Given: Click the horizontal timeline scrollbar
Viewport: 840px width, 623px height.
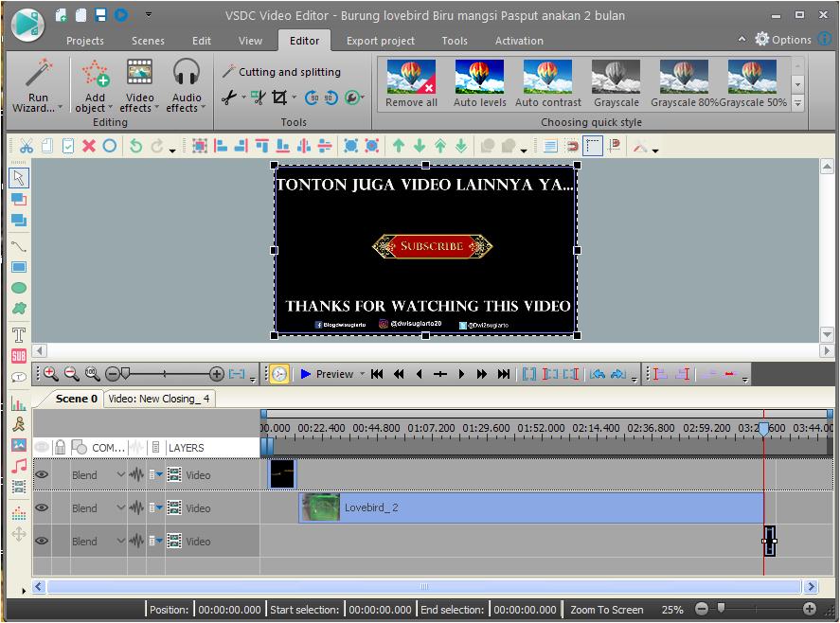Looking at the screenshot, I should point(423,587).
